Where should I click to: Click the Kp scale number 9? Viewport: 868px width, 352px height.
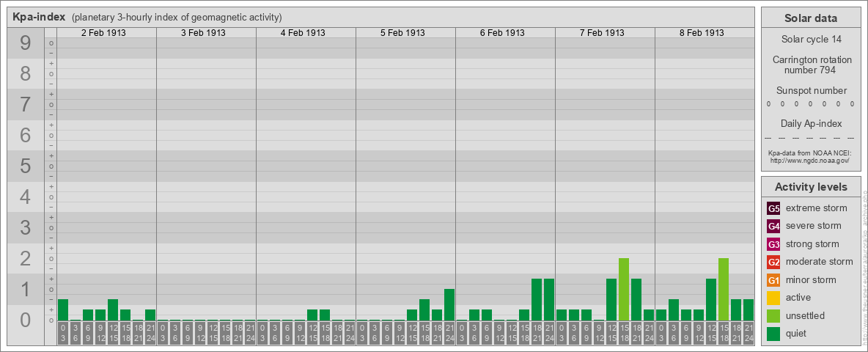point(26,43)
